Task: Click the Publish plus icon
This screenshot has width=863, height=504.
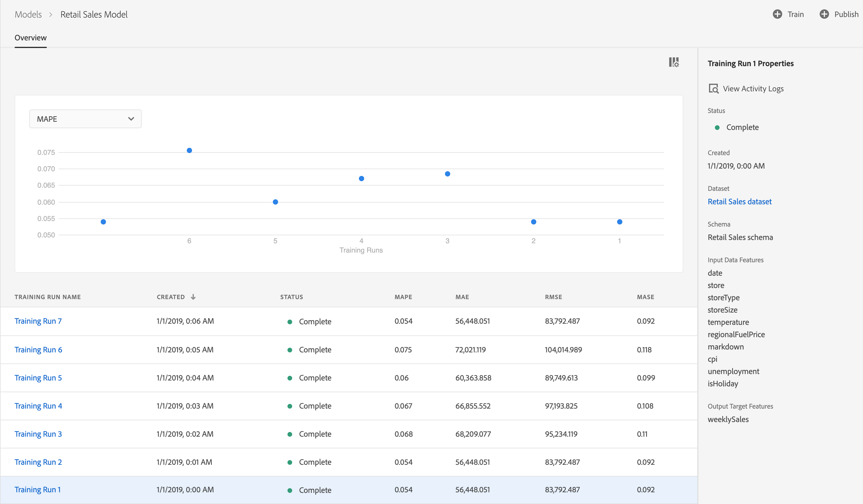Action: click(824, 14)
